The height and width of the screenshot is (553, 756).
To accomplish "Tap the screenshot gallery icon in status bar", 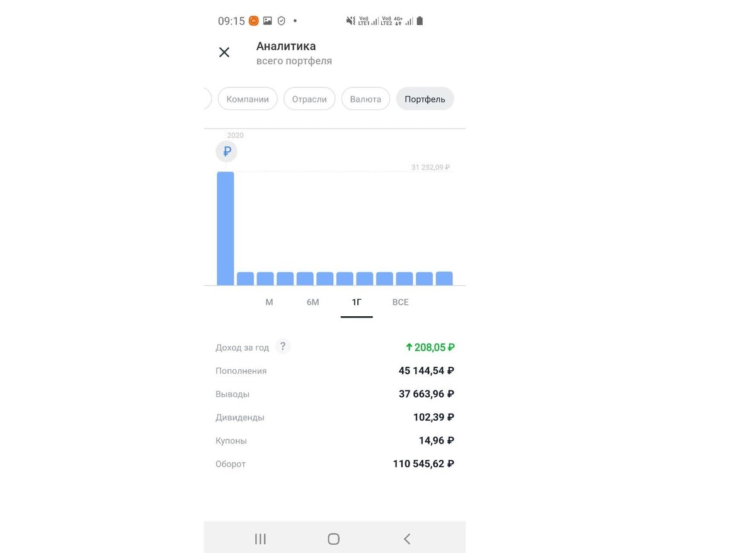I will (x=266, y=20).
